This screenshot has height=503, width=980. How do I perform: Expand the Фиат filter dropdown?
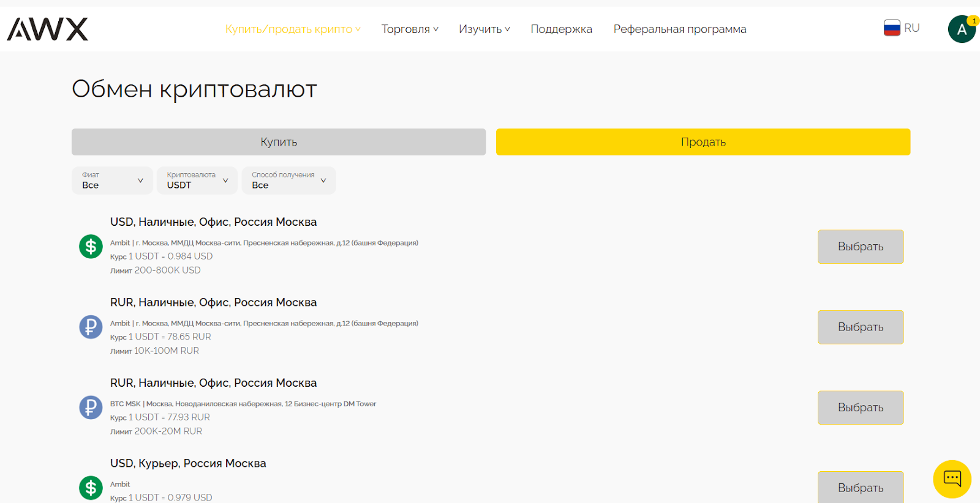tap(112, 181)
